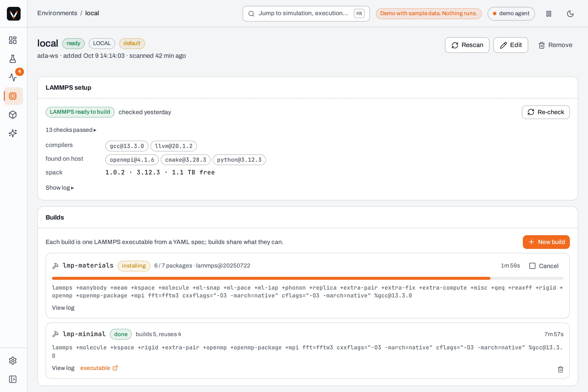Open the sparkles assistant icon in sidebar
588x392 pixels.
click(13, 133)
